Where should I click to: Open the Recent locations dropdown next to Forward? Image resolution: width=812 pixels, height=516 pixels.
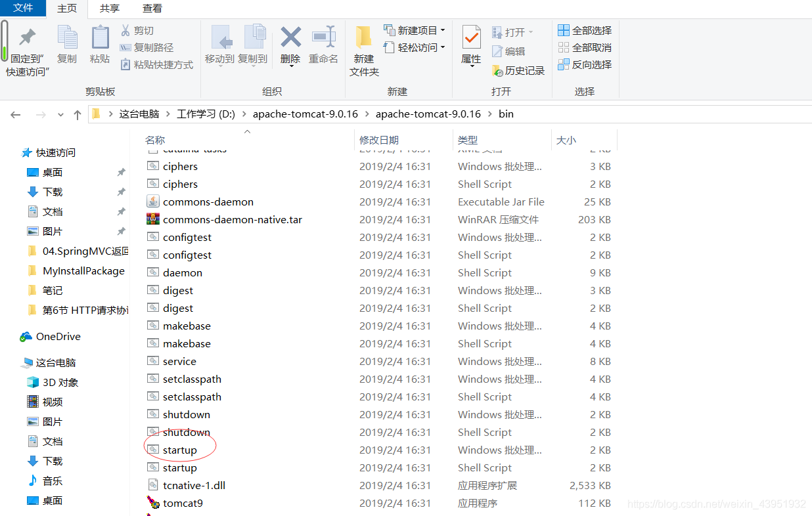pos(60,114)
